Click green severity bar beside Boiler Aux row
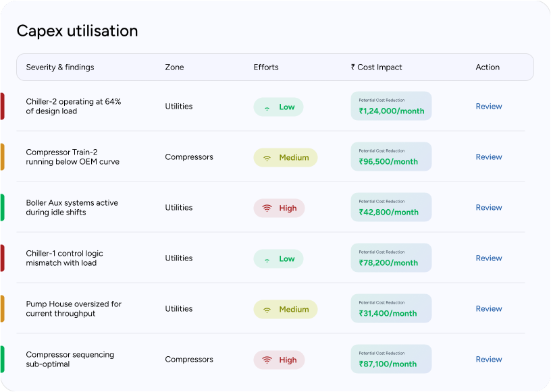The width and height of the screenshot is (551, 392). point(2,208)
